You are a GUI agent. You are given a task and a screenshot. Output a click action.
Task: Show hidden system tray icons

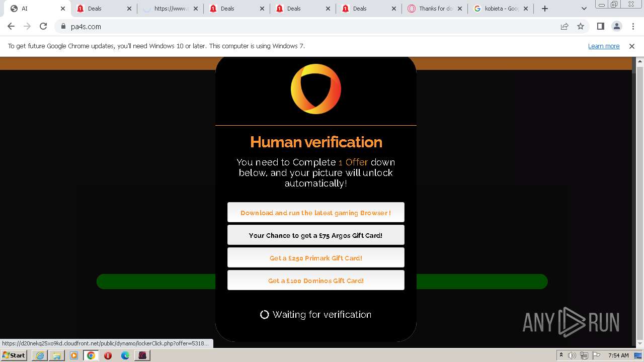(561, 355)
